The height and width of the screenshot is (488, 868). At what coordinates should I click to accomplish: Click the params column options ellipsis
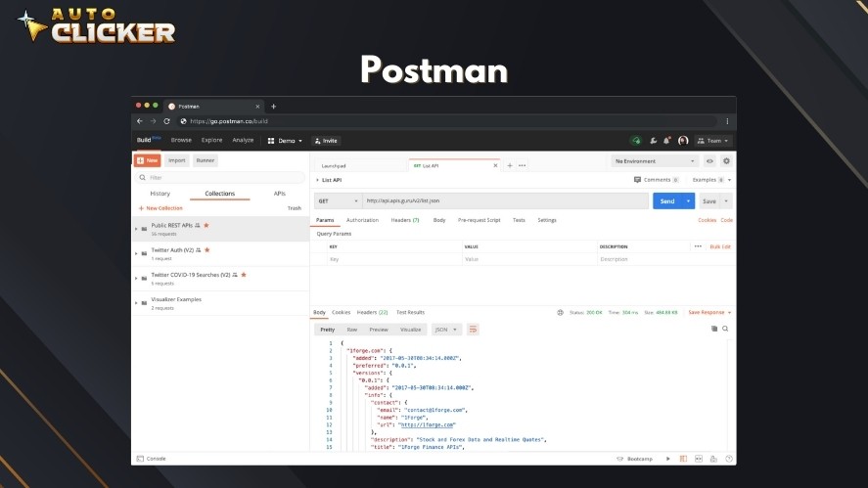click(698, 246)
